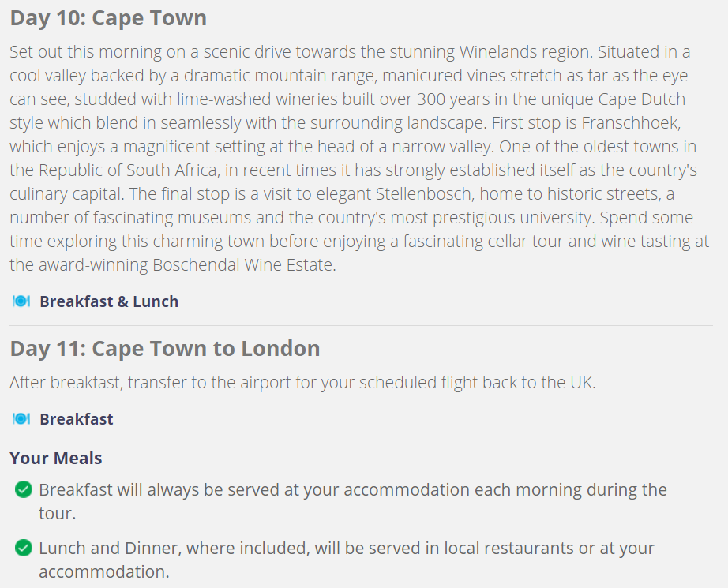
Task: Click the airport transfer sentence under Day 11
Action: point(302,383)
